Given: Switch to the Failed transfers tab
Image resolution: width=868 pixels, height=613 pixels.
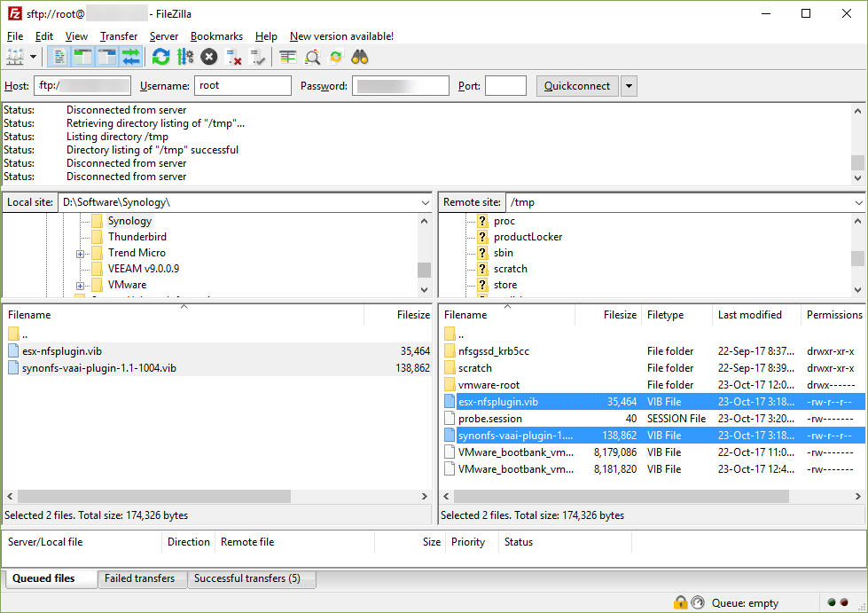Looking at the screenshot, I should (139, 578).
